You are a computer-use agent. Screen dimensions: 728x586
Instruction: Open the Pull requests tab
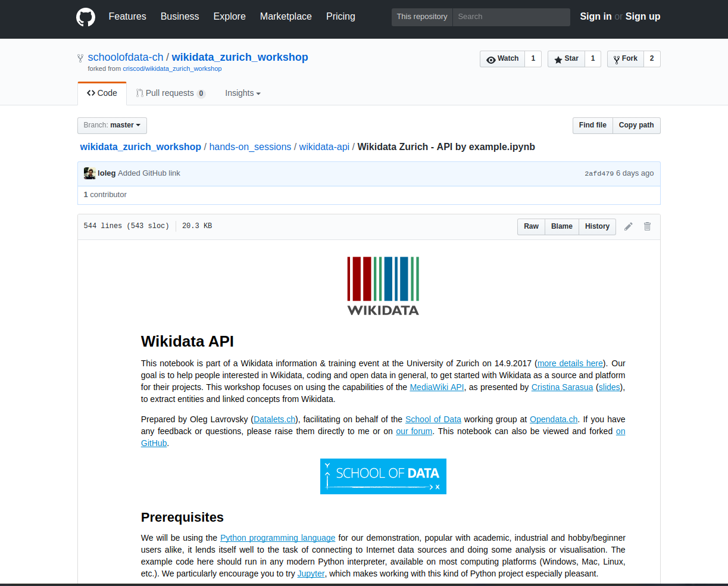pyautogui.click(x=171, y=93)
